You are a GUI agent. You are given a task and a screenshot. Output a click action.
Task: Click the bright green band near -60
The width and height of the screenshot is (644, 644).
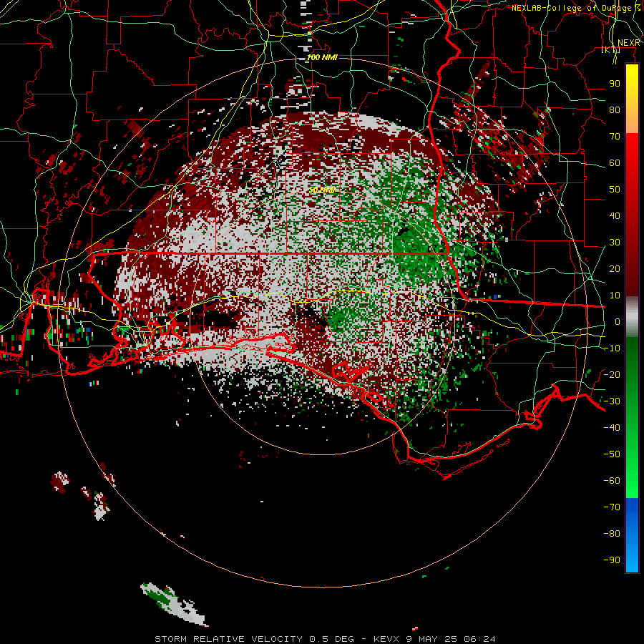(632, 481)
